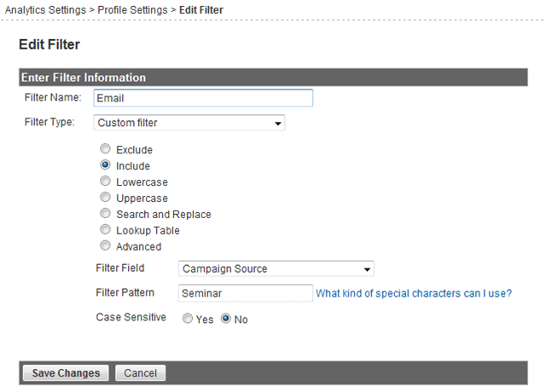Set Case Sensitive to No

pyautogui.click(x=225, y=318)
